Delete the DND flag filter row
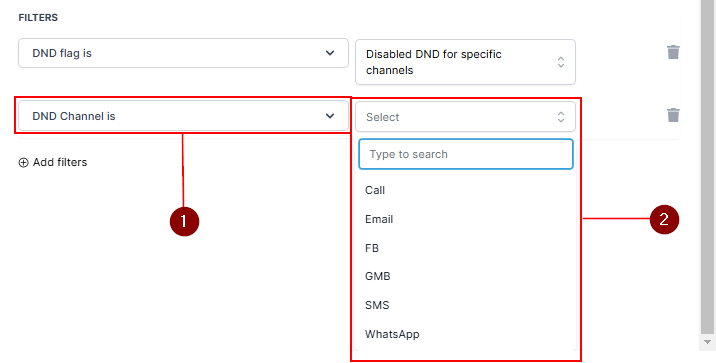This screenshot has width=716, height=363. click(x=673, y=52)
